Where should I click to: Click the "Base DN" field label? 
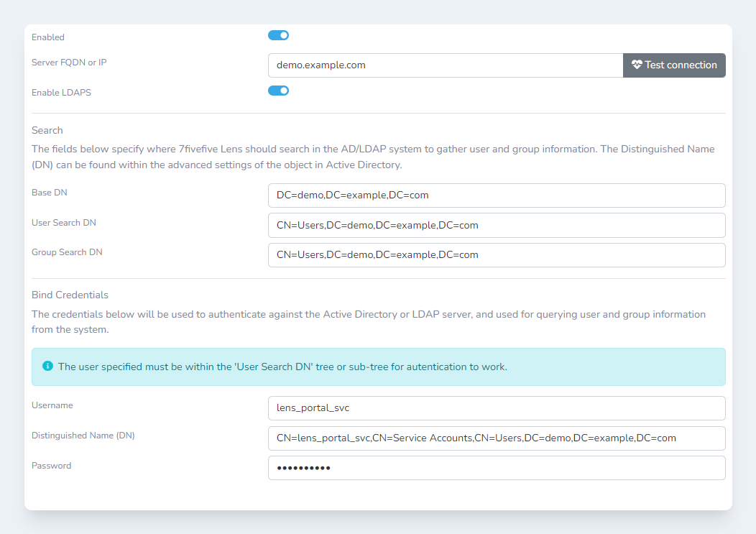pos(50,193)
